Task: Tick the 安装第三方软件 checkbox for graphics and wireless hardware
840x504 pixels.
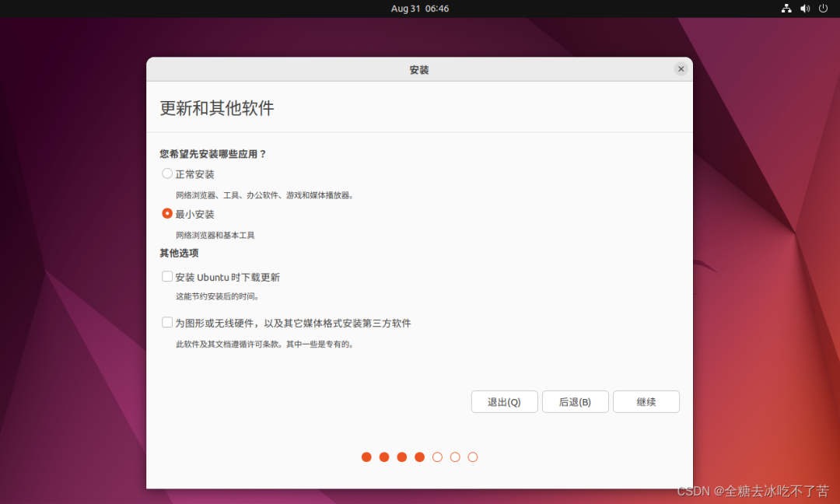Action: coord(167,322)
